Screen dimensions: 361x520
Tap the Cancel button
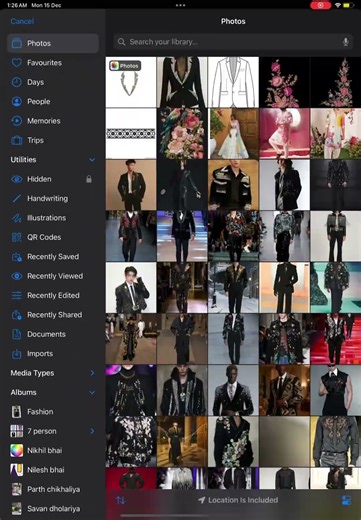coord(22,21)
